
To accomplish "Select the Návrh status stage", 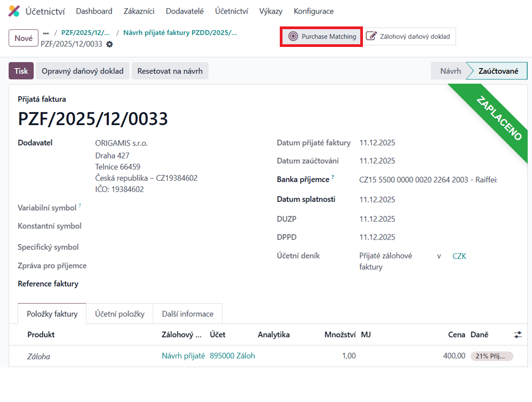I will click(450, 71).
